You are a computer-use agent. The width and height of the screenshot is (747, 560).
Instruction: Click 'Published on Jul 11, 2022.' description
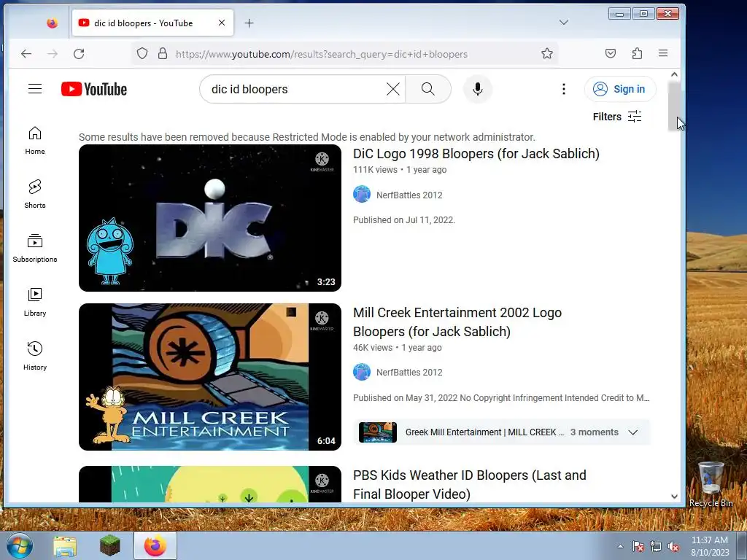[404, 220]
